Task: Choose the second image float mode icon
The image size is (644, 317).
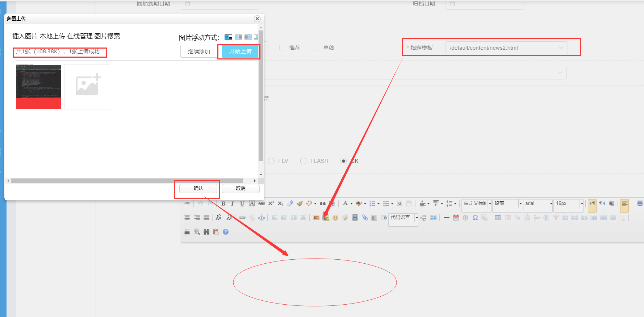Action: point(238,37)
